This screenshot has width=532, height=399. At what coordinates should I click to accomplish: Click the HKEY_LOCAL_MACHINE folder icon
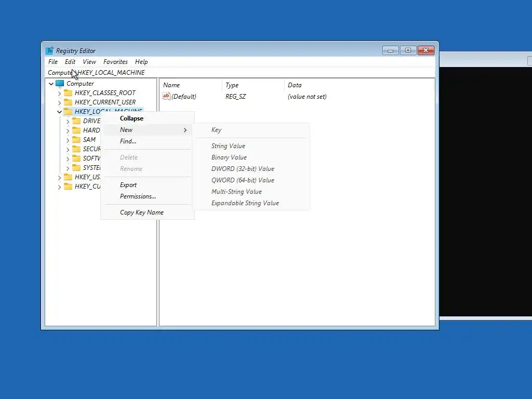pos(68,112)
